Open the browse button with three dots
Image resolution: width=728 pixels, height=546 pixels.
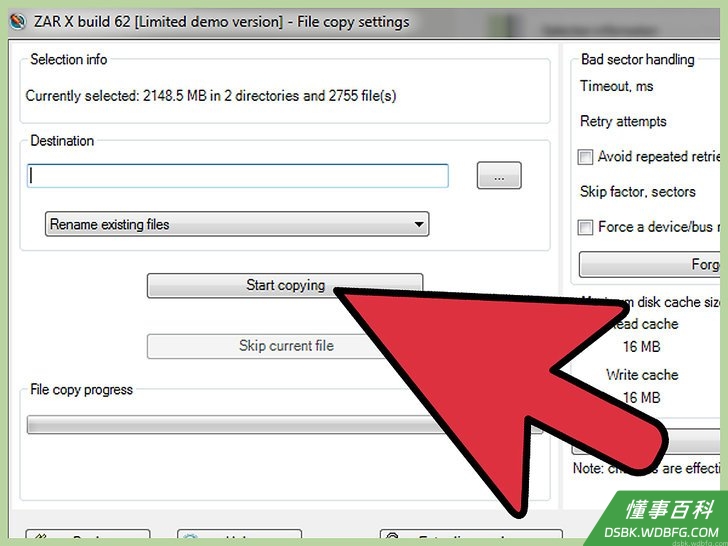[x=499, y=176]
